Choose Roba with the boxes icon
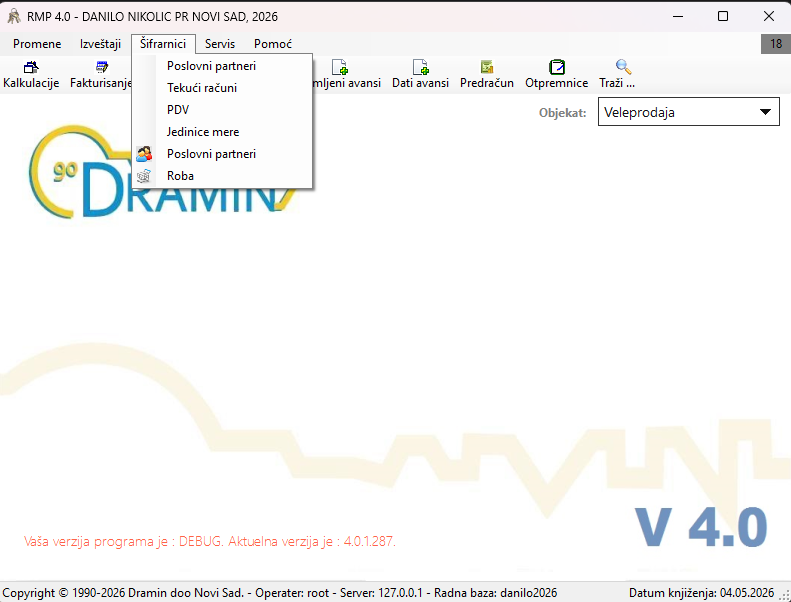The width and height of the screenshot is (791, 602). (222, 176)
